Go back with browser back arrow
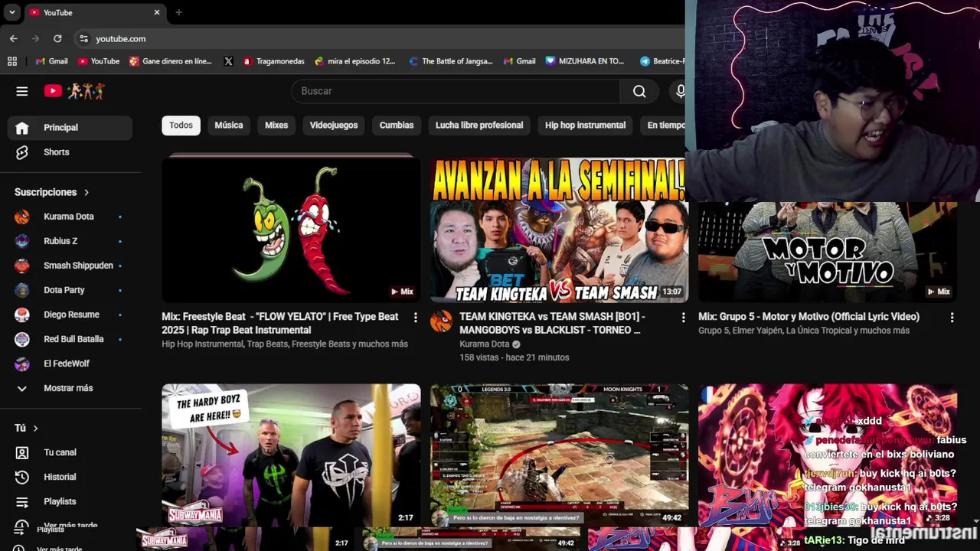This screenshot has height=551, width=980. pos(14,38)
